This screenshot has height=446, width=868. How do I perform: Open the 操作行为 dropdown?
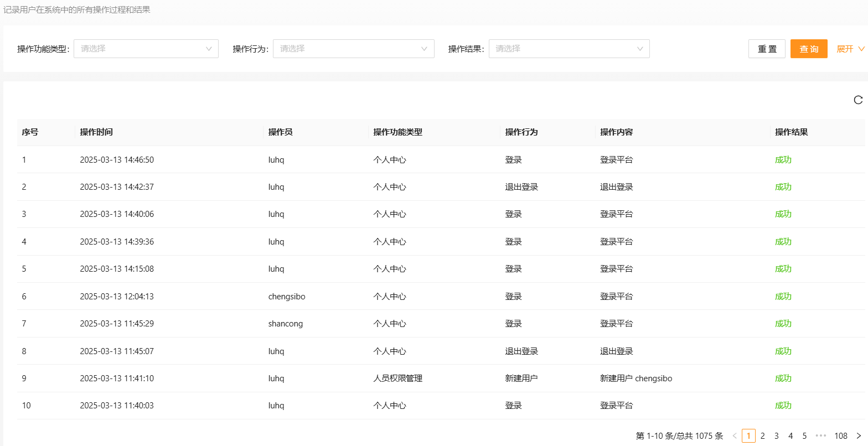pos(353,49)
